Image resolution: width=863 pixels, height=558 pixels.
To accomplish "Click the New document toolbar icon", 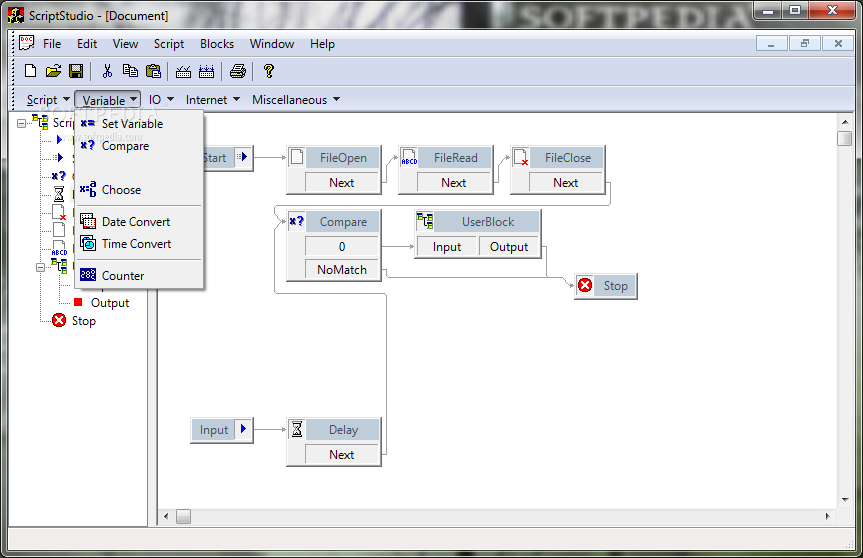I will (x=31, y=71).
